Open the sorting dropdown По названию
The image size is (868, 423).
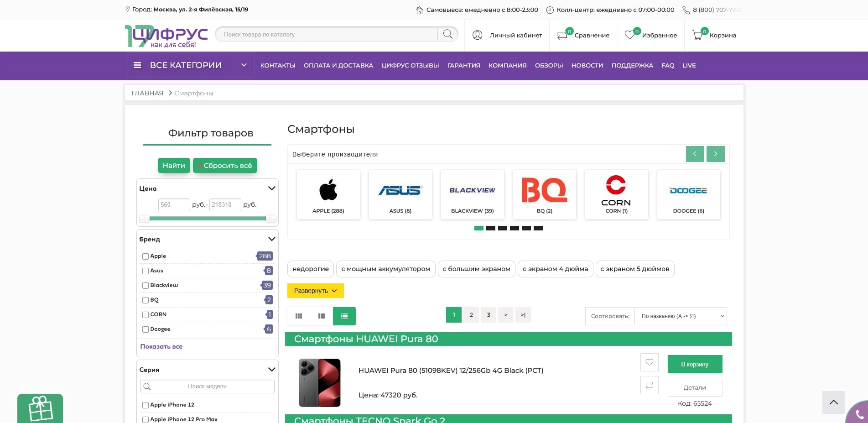point(681,316)
